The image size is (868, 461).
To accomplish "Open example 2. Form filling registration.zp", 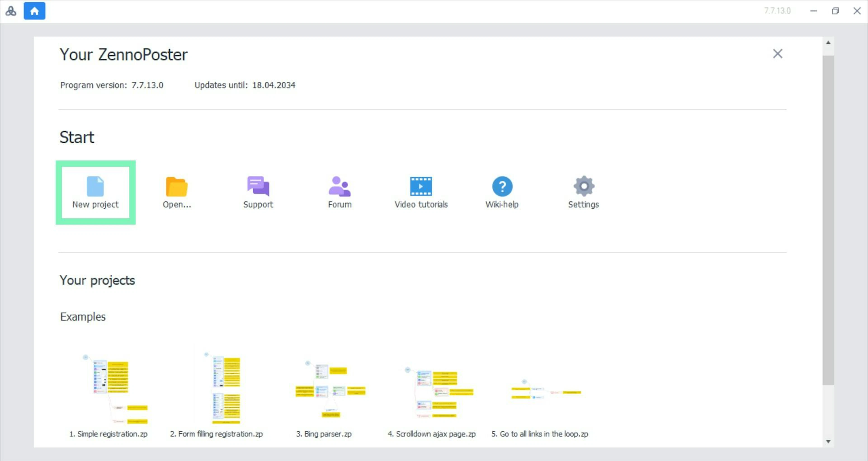I will (x=216, y=394).
